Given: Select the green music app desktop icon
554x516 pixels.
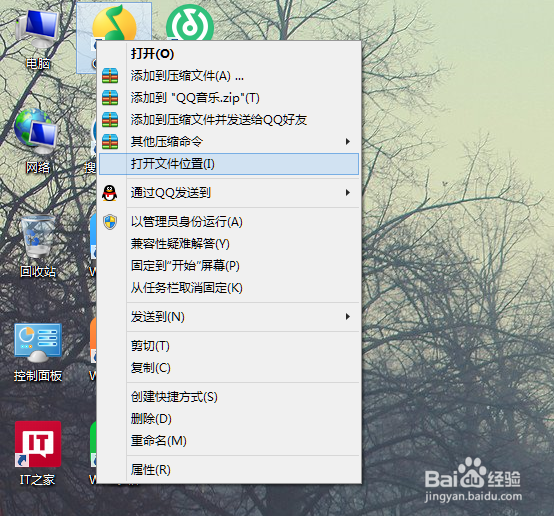Looking at the screenshot, I should 190,23.
